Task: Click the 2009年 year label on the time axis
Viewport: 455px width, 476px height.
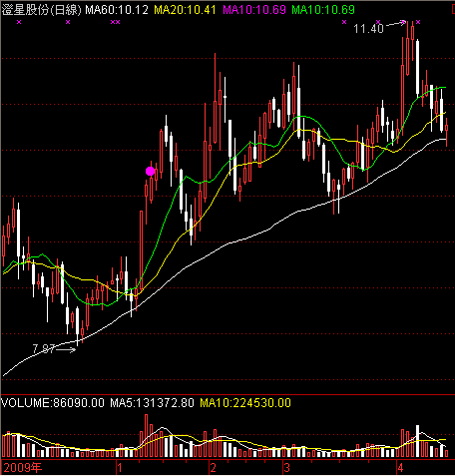Action: (23, 468)
